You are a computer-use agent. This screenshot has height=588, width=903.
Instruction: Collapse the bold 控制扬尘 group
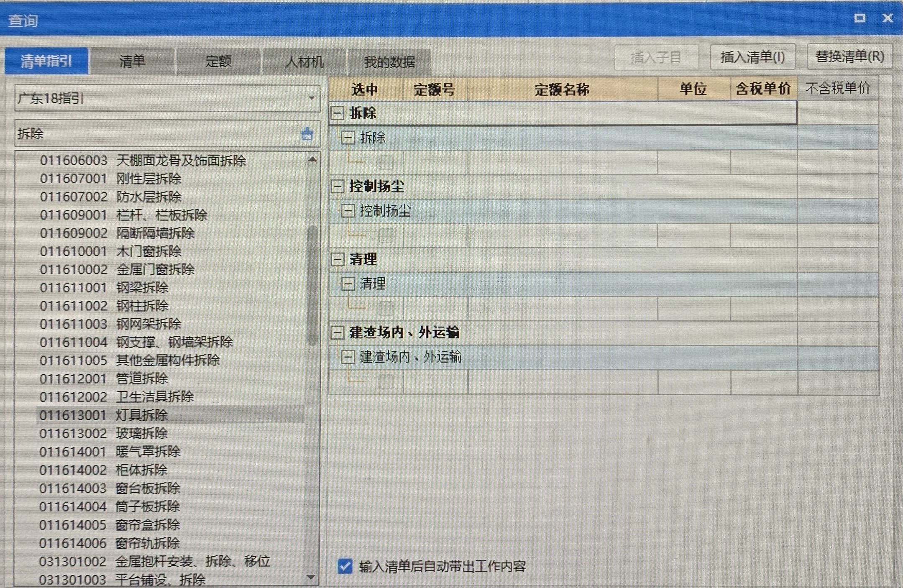(338, 186)
